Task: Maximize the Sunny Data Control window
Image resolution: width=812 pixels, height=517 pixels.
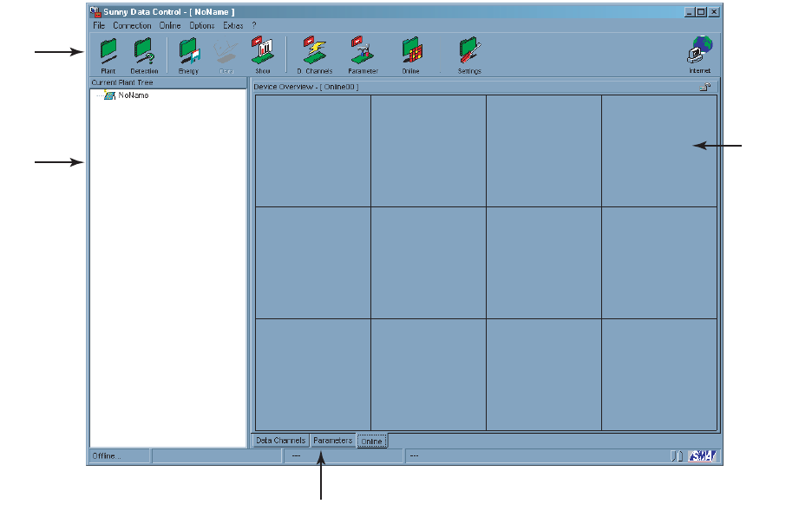Action: pos(701,12)
